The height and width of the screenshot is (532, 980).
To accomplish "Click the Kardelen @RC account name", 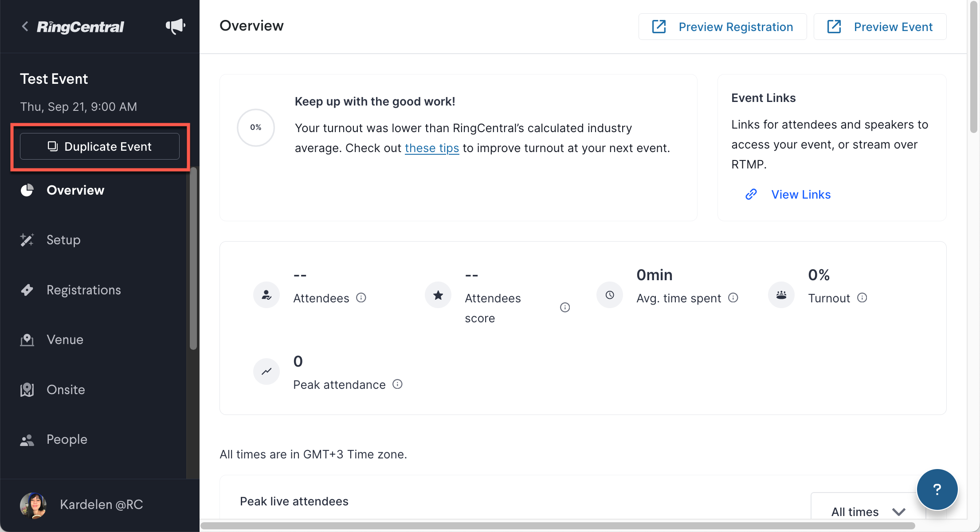I will click(x=102, y=505).
